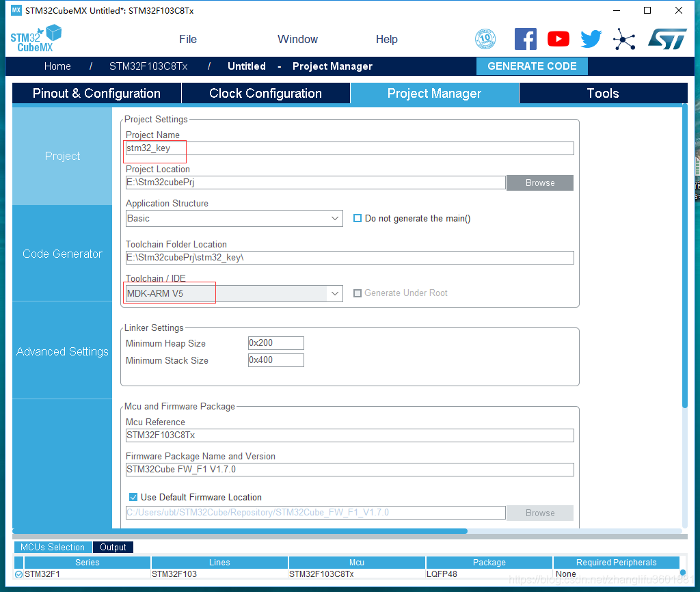700x592 pixels.
Task: Click the firmware repository path field
Action: coord(316,513)
